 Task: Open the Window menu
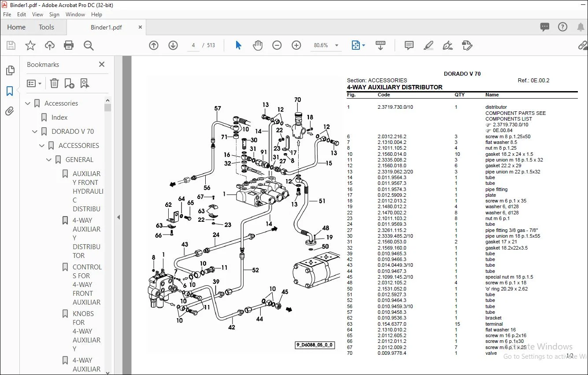(x=75, y=15)
